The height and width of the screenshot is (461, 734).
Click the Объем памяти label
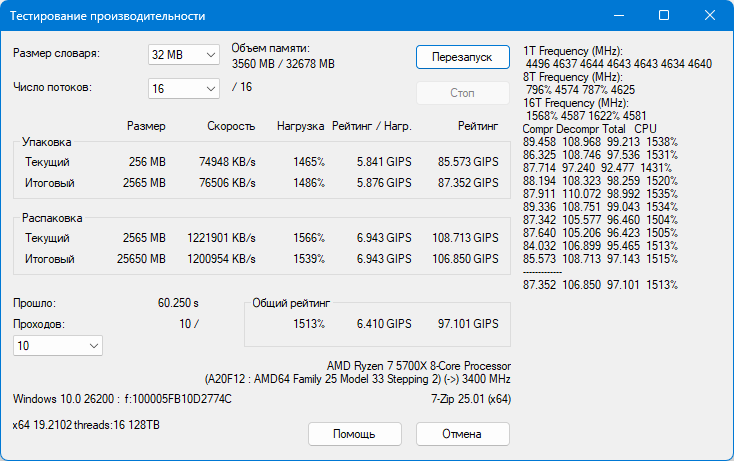[271, 48]
